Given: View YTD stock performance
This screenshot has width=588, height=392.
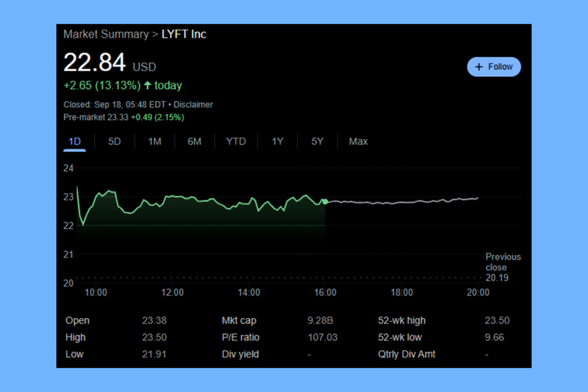Looking at the screenshot, I should tap(235, 141).
